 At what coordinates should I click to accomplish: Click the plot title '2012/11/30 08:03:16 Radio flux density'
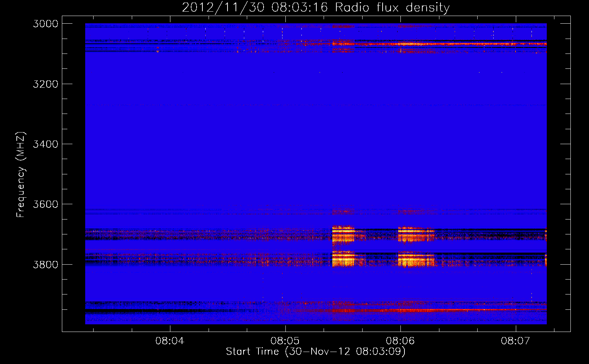coord(316,7)
